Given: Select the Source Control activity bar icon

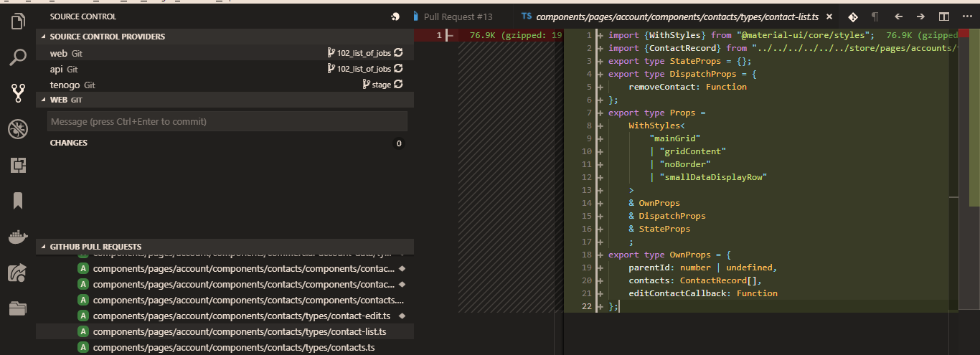Looking at the screenshot, I should [x=18, y=93].
